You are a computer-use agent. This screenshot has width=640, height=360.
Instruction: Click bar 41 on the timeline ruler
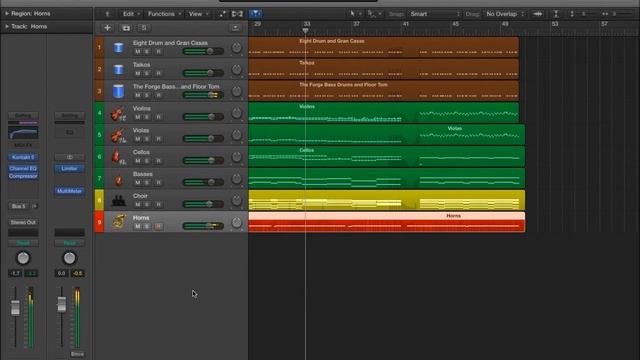pos(406,24)
